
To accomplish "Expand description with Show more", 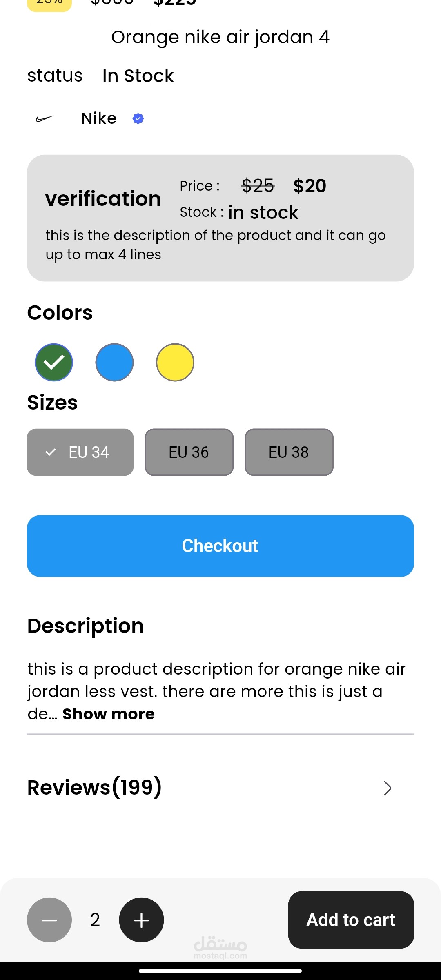I will click(109, 714).
